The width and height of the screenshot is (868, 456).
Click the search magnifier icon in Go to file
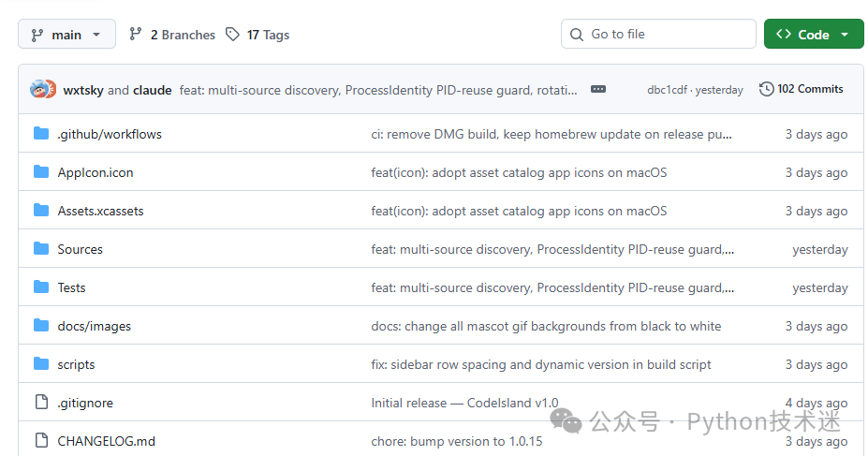coord(576,35)
